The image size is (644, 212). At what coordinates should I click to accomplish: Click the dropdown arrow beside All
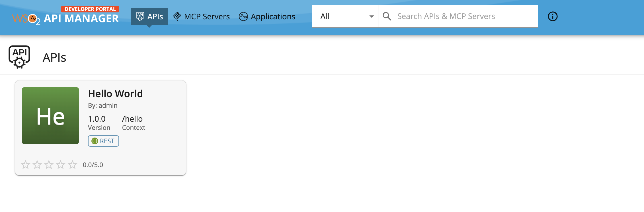[x=371, y=16]
